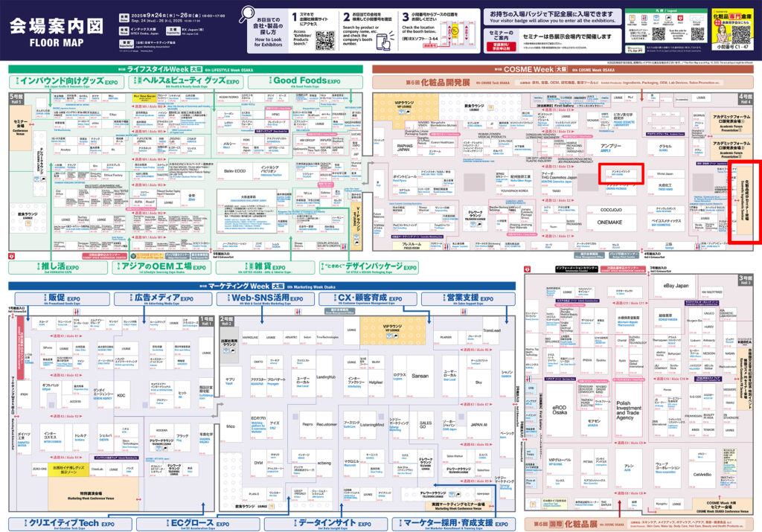This screenshot has width=762, height=532.
Task: Click the CX・顧客育成 EXPO label
Action: click(x=368, y=299)
